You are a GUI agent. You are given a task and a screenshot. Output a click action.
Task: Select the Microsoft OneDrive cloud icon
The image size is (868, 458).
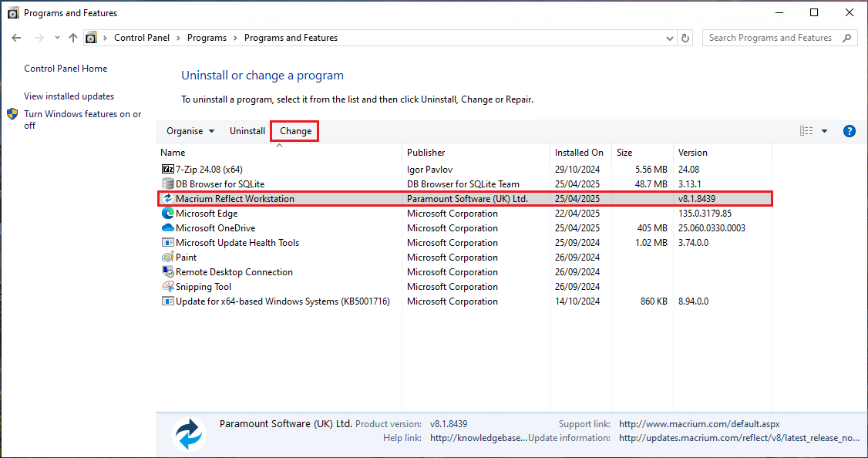click(167, 228)
